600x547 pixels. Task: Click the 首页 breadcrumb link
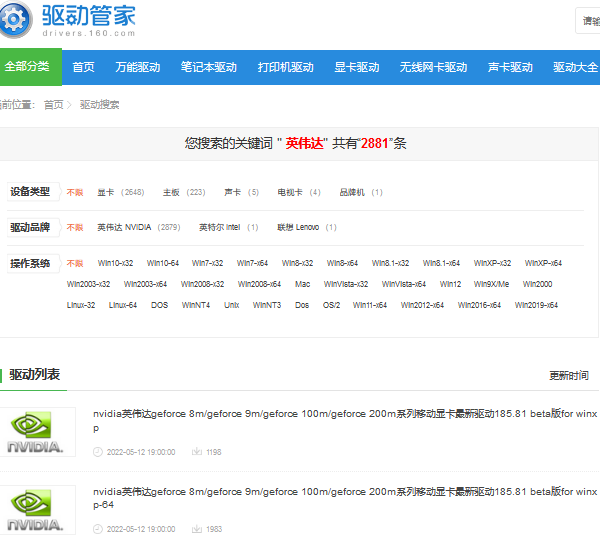[x=54, y=105]
